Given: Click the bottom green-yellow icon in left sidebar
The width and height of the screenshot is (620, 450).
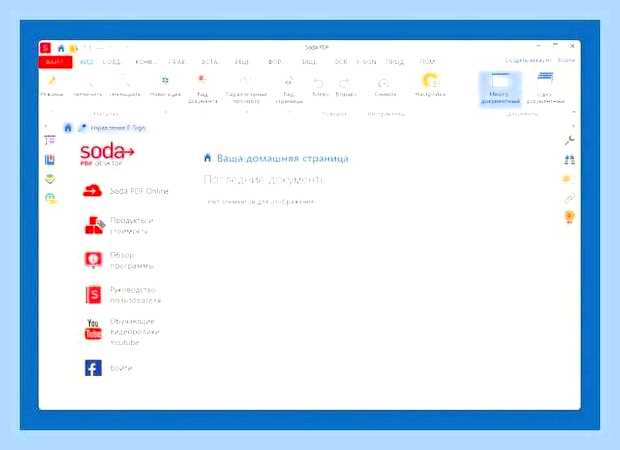Looking at the screenshot, I should [x=51, y=199].
